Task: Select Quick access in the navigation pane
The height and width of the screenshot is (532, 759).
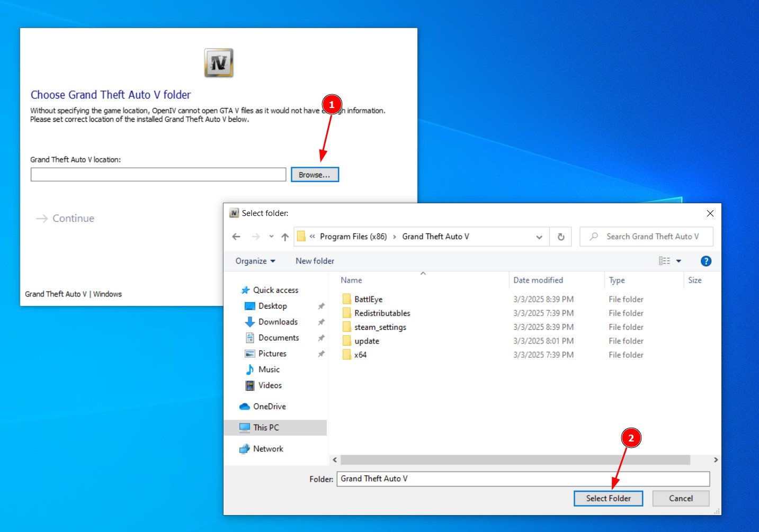Action: tap(275, 290)
